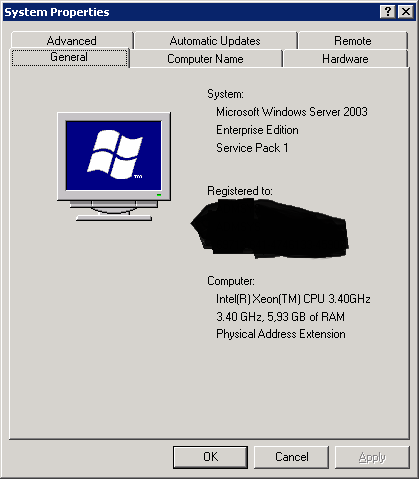Click the Physical Address Extension text
419x479 pixels.
point(281,334)
